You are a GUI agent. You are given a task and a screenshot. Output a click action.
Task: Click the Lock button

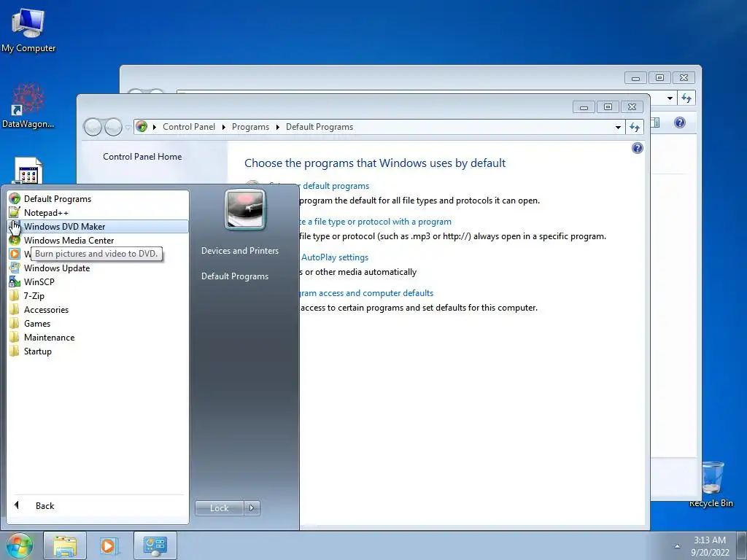(x=219, y=508)
